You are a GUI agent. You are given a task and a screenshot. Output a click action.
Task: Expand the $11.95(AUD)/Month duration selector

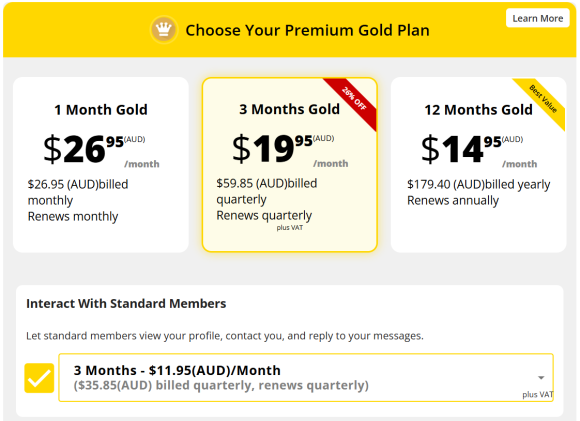click(306, 377)
